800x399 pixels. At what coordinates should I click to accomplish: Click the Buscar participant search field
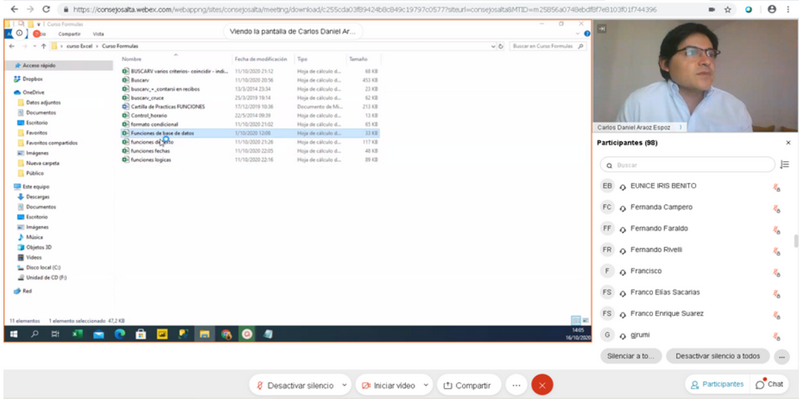687,165
